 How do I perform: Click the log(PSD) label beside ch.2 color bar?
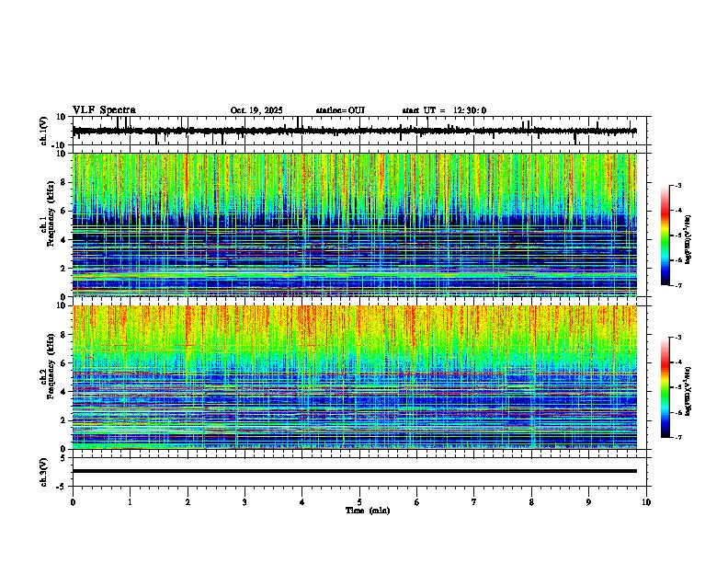(x=688, y=392)
